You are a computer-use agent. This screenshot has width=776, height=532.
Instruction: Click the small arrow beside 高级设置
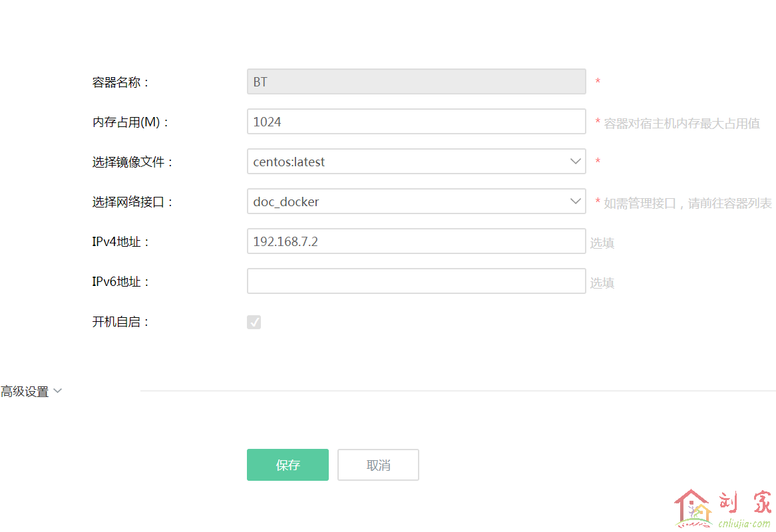coord(57,391)
